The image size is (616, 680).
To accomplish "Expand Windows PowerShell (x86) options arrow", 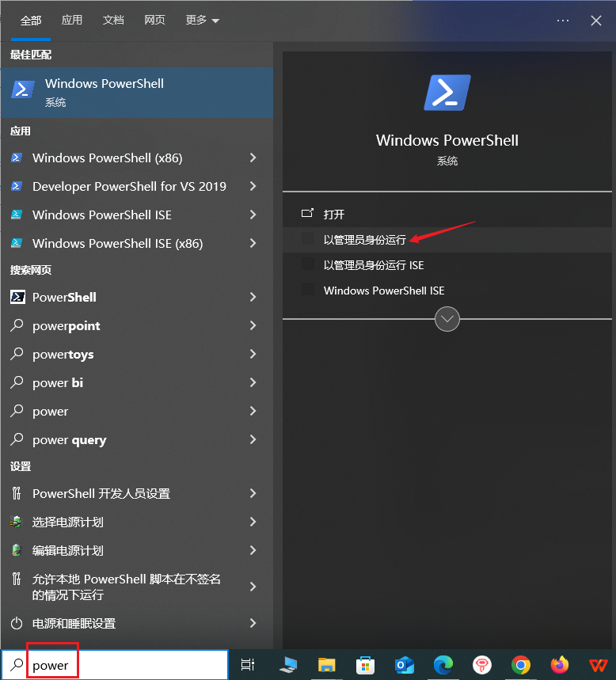I will pyautogui.click(x=253, y=158).
